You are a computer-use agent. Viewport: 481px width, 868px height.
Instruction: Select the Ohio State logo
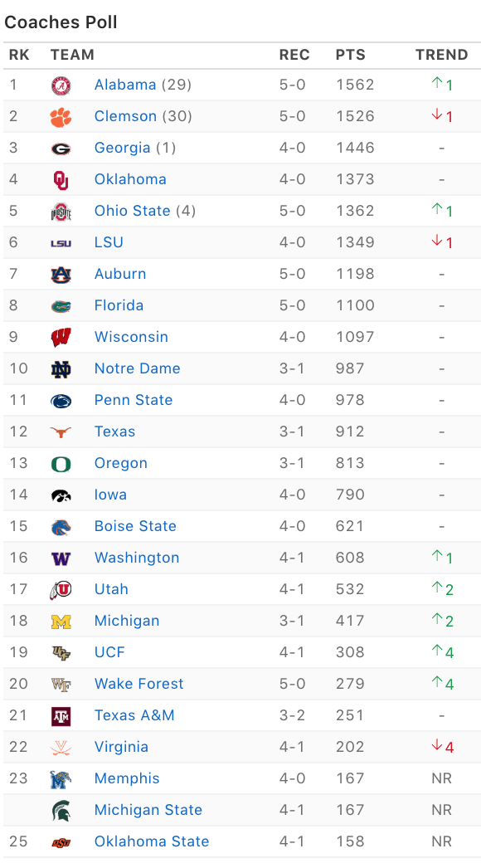(61, 212)
